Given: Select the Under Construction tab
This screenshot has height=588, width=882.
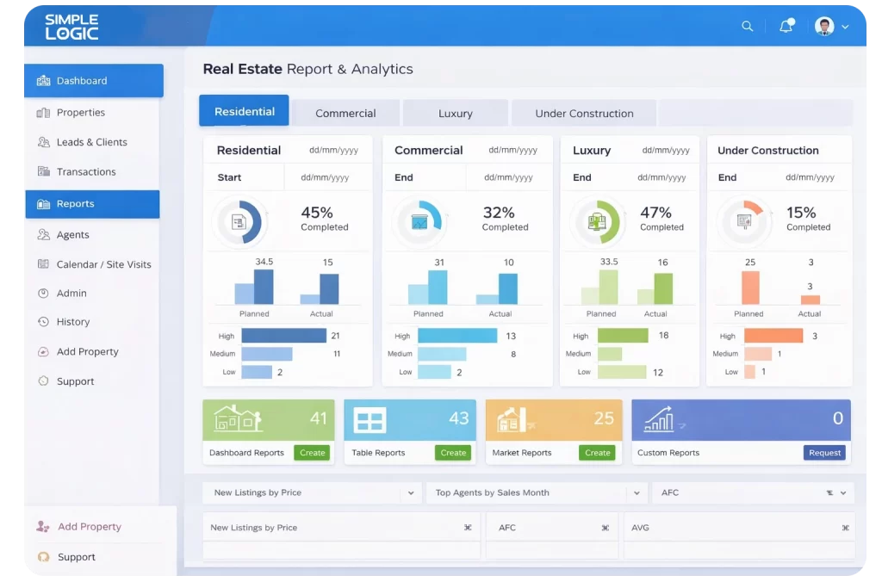Looking at the screenshot, I should [583, 113].
